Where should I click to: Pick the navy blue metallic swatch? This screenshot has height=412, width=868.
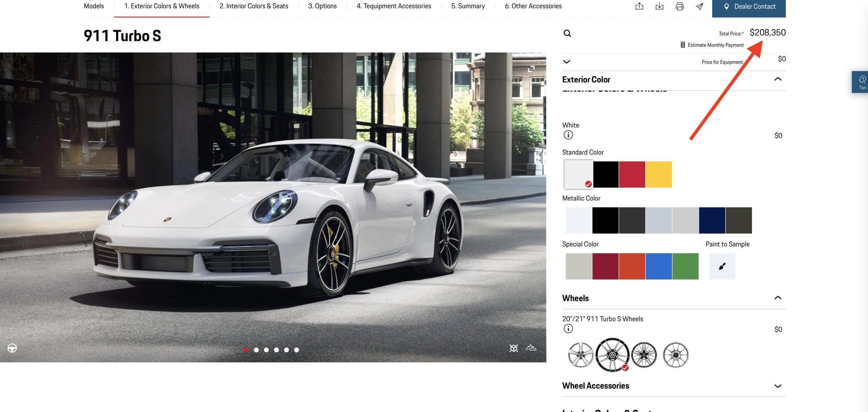point(712,220)
